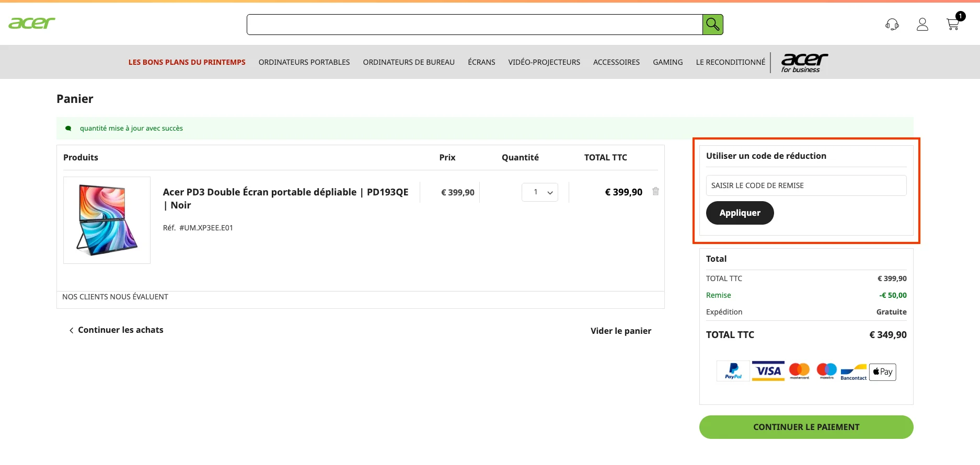The image size is (980, 465).
Task: Click 'quantité mise à jour avec succès' message
Action: pos(131,129)
